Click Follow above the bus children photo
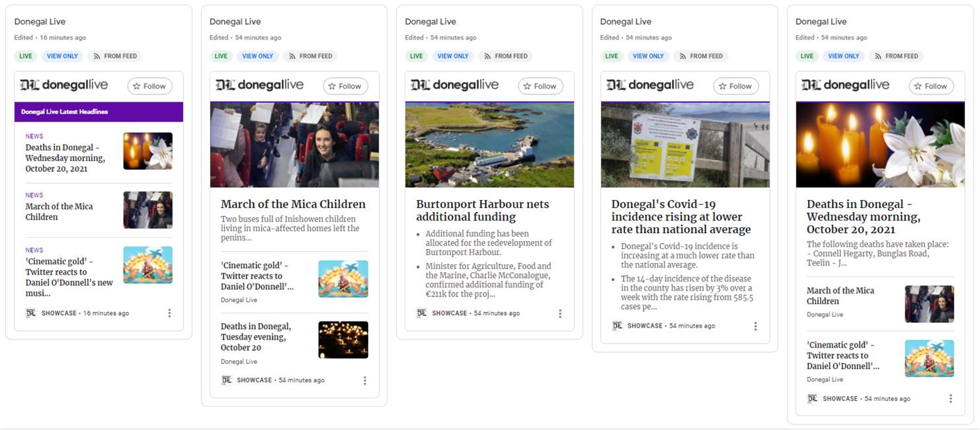This screenshot has width=980, height=430. [345, 87]
